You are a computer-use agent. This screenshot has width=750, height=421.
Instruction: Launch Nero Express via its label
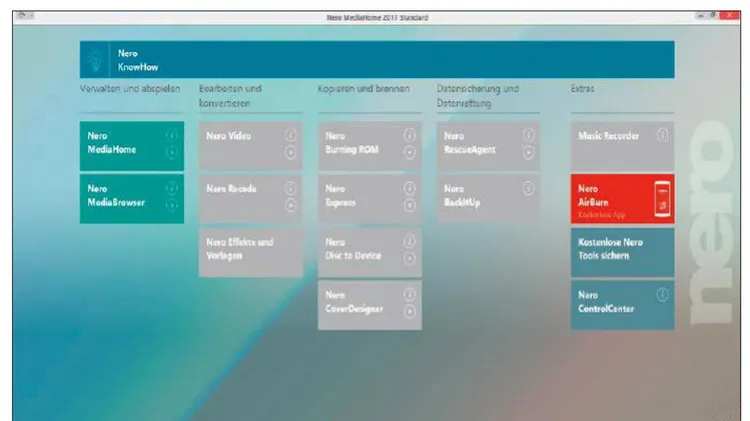(341, 196)
